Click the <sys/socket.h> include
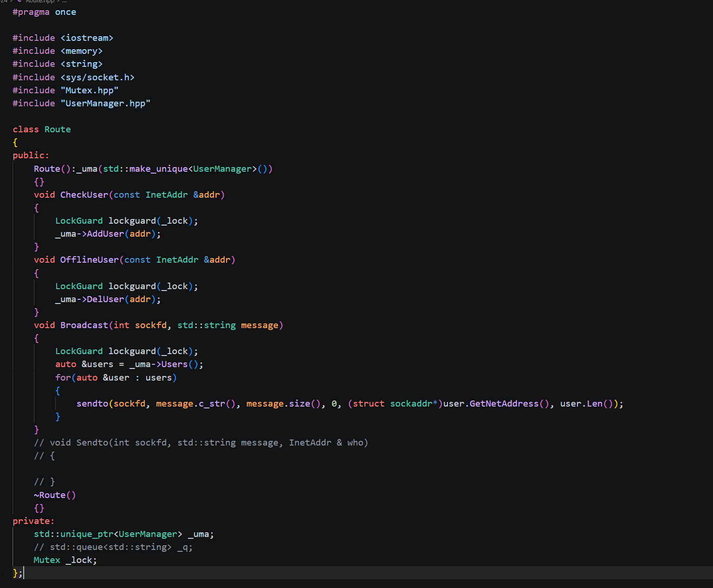The image size is (713, 588). (97, 78)
